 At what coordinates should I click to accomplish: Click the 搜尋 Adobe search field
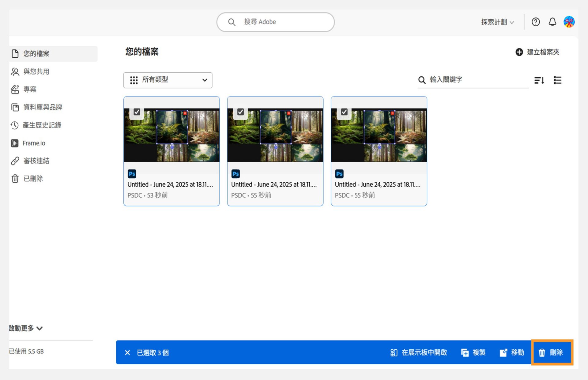[276, 22]
